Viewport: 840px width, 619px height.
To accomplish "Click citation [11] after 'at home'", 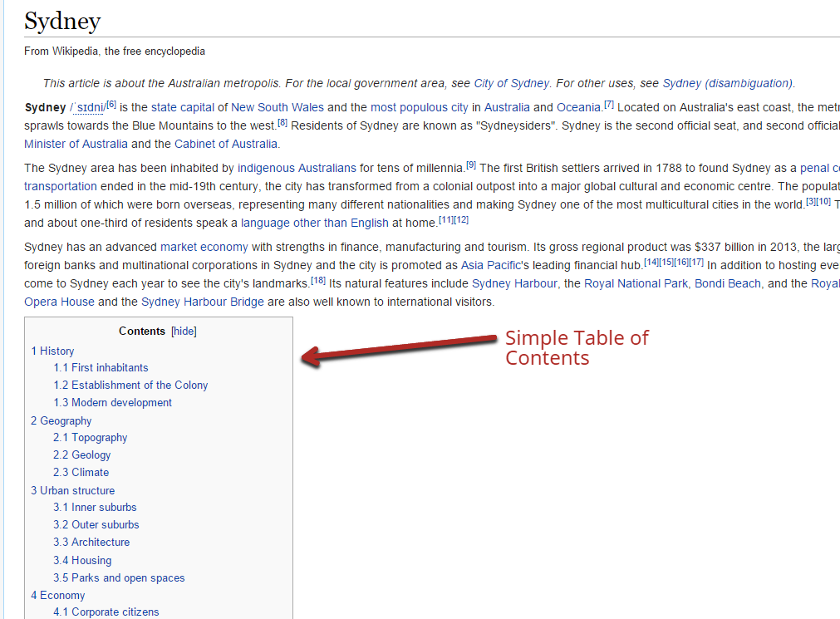I will pyautogui.click(x=445, y=219).
